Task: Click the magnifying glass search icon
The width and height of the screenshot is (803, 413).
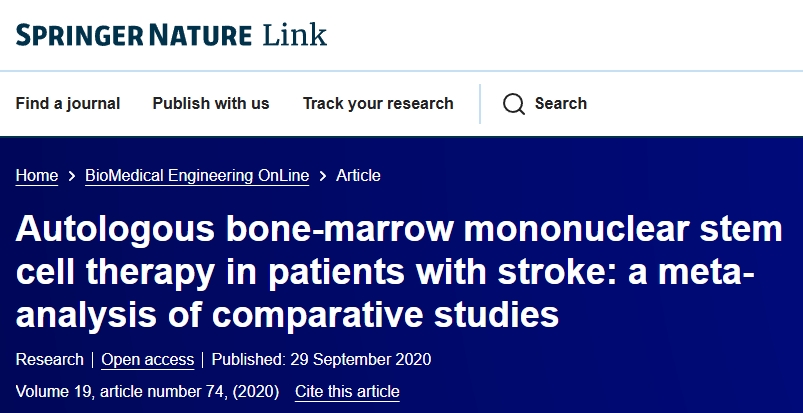Action: (x=514, y=104)
